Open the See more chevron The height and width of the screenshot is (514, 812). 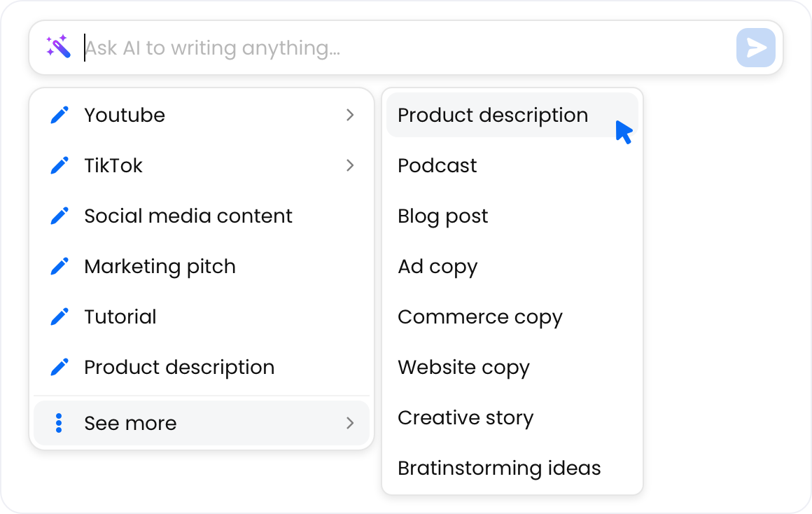point(349,423)
